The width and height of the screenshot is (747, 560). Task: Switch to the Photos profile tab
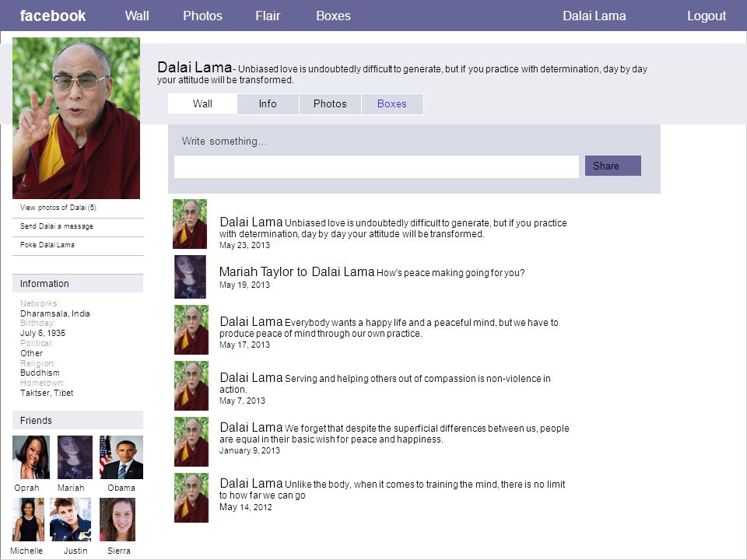[x=330, y=103]
